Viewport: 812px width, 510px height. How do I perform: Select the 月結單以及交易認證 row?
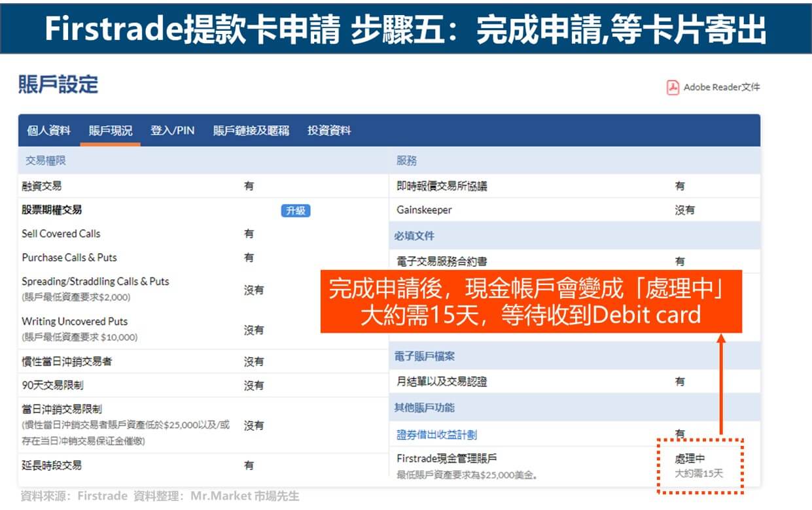point(442,381)
